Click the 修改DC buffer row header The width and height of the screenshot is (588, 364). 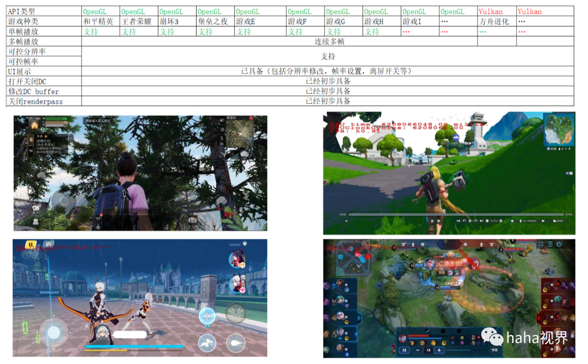point(44,91)
